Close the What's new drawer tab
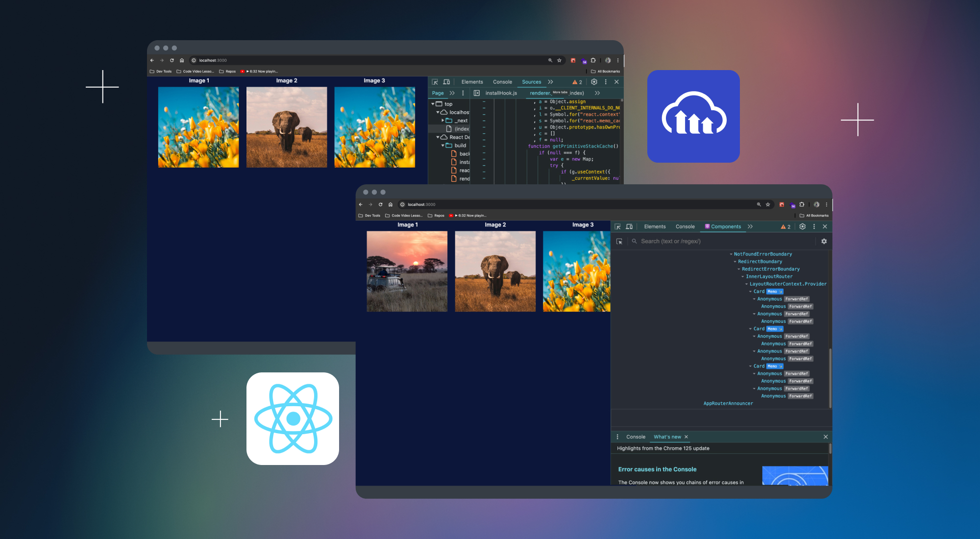 [x=686, y=437]
